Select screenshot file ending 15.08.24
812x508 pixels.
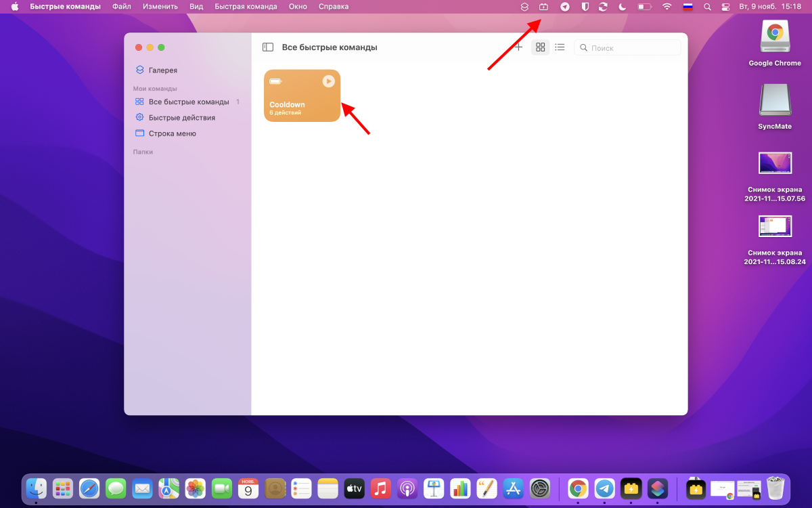775,226
